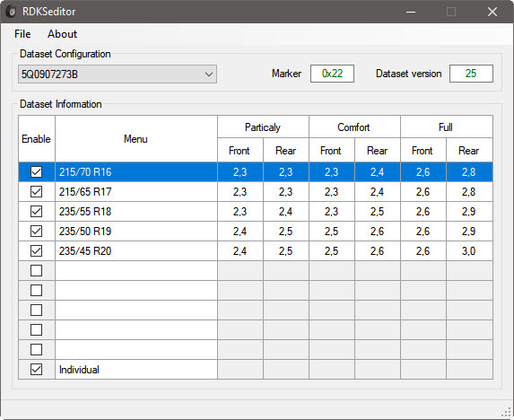
Task: Uncheck the 235/50 R19 enable checkbox
Action: pos(37,232)
